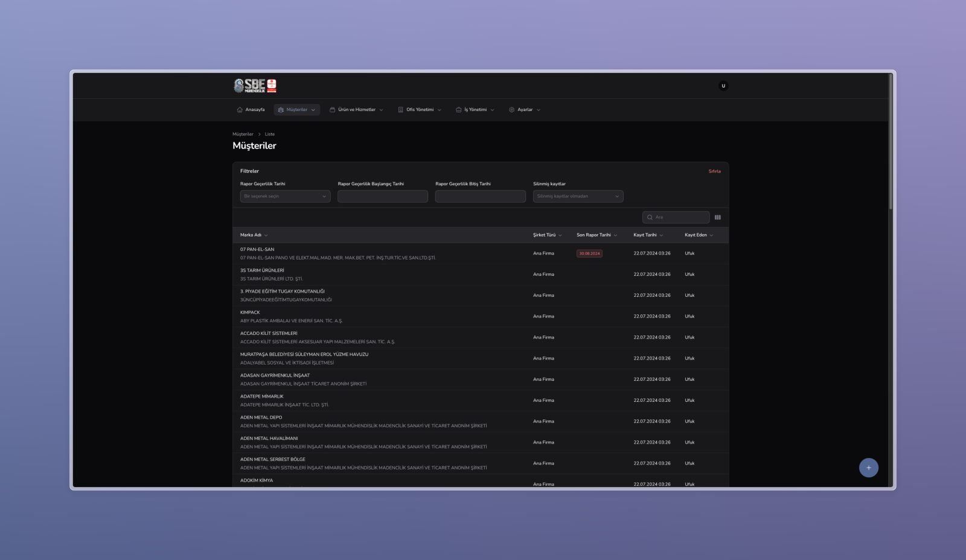Click the home icon beside Anasayfa

pyautogui.click(x=240, y=110)
